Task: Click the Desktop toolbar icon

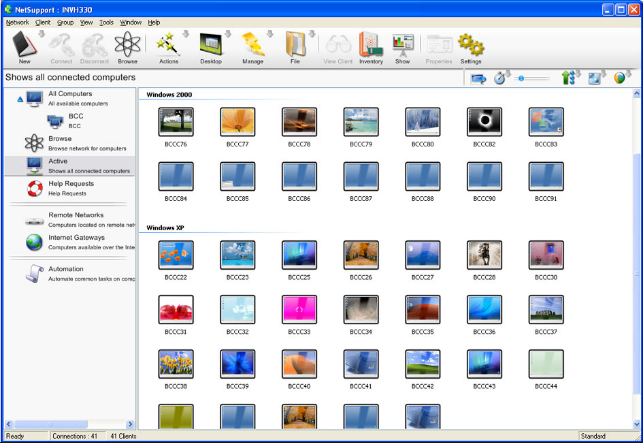Action: coord(210,45)
